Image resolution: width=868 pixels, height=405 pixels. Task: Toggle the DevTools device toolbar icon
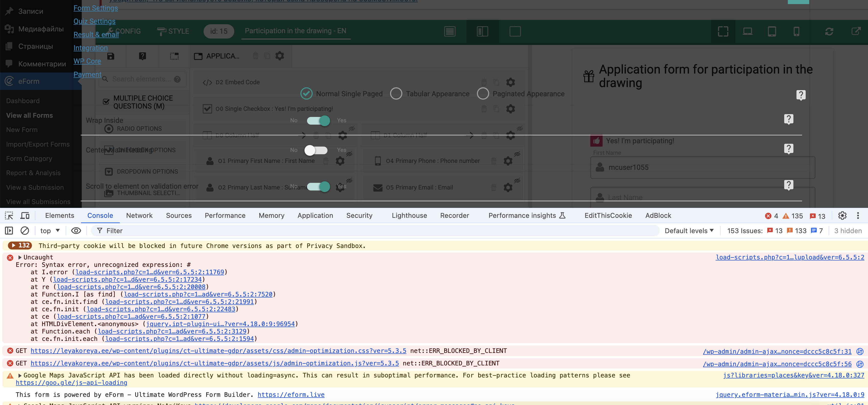pos(25,216)
